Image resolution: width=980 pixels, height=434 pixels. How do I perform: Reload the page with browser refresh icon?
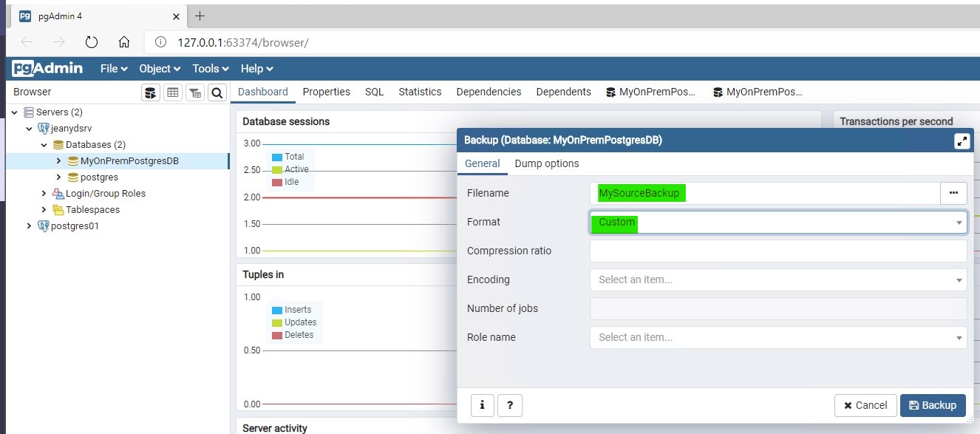[x=92, y=42]
